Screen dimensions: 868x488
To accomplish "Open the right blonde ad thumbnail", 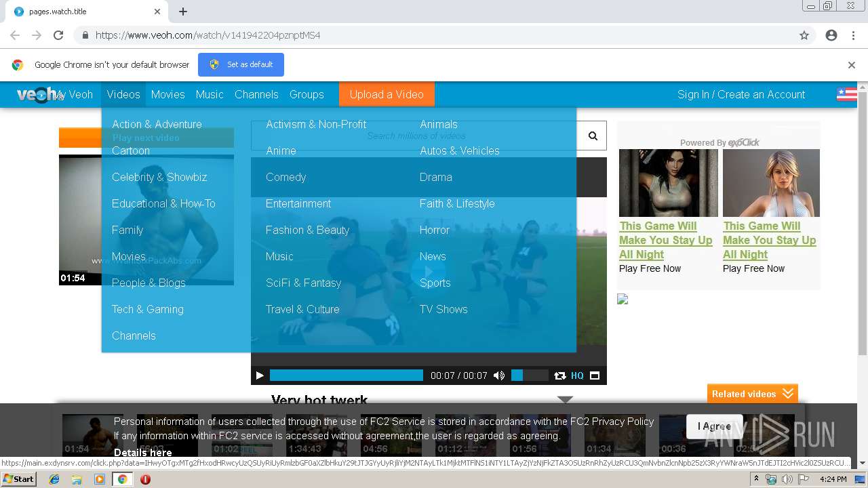I will [x=771, y=183].
